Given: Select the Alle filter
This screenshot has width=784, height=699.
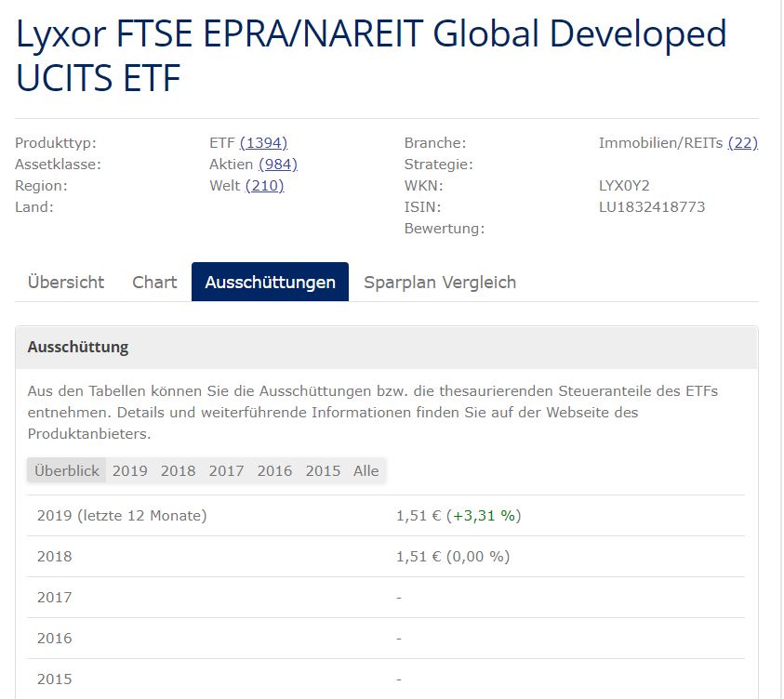Looking at the screenshot, I should (x=366, y=470).
